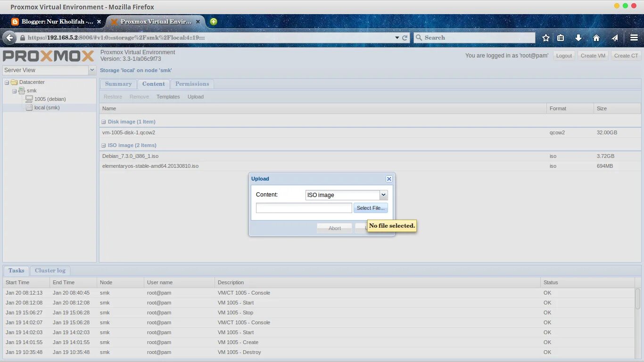644x362 pixels.
Task: Sort by the Format column header
Action: point(570,108)
